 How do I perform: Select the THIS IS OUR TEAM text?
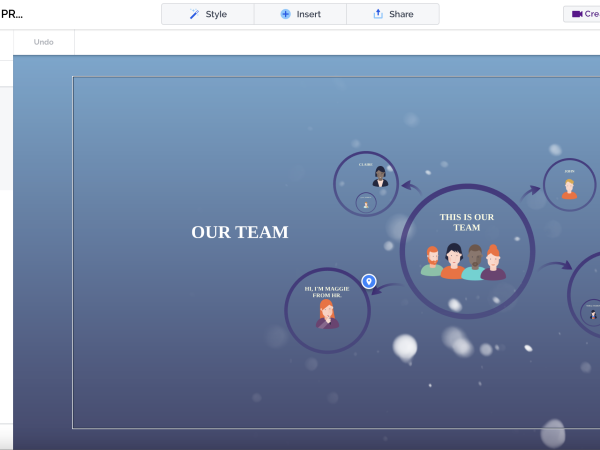[467, 222]
